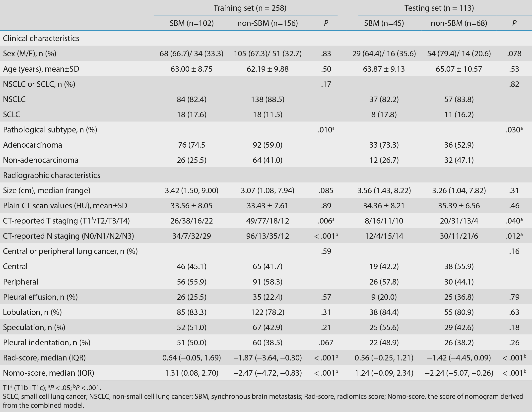This screenshot has width=532, height=412.
Task: Select the '84 (82.4)' NSCLC cell
Action: [x=192, y=99]
